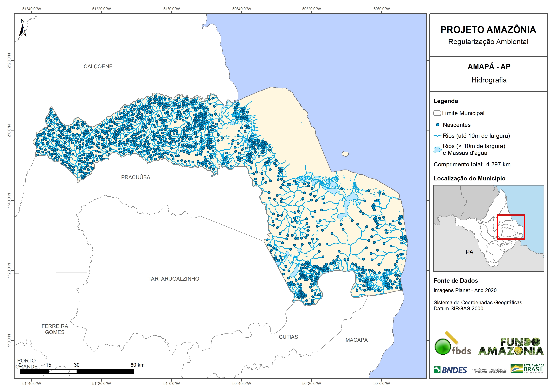The width and height of the screenshot is (555, 392).
Task: Click the MACAPÁ municipality label
Action: pos(356,340)
